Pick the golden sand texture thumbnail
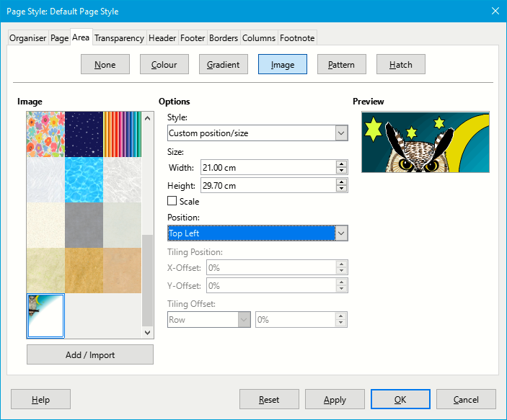The height and width of the screenshot is (420, 507). pyautogui.click(x=83, y=270)
